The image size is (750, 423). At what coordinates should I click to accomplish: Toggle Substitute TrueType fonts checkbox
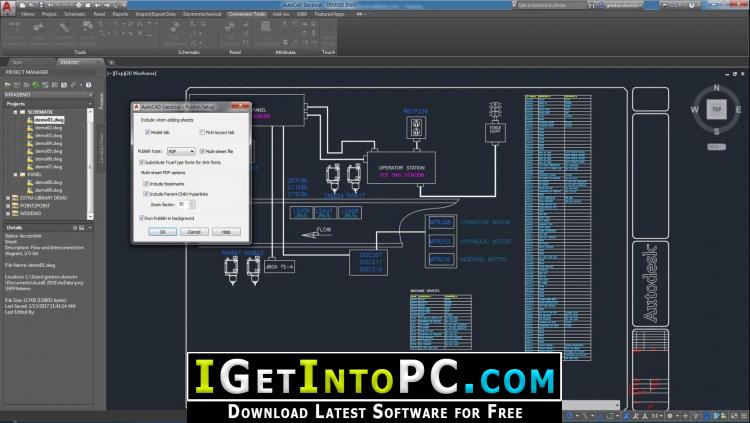pos(142,162)
